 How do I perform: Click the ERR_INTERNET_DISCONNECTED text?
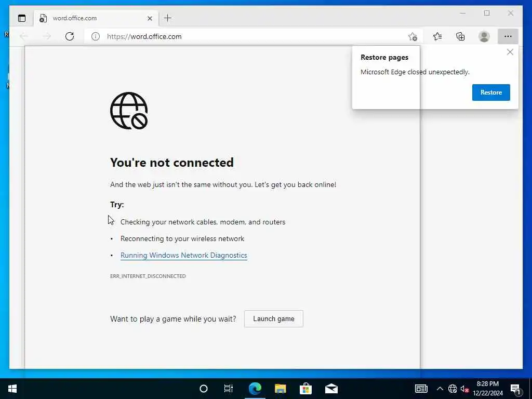[148, 276]
